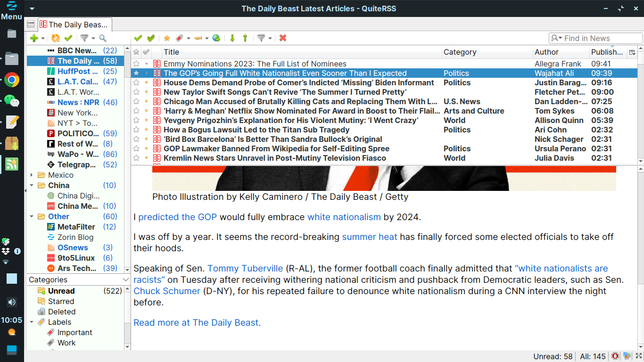The width and height of the screenshot is (644, 362).
Task: Open the news filter dropdown arrow
Action: click(x=270, y=39)
